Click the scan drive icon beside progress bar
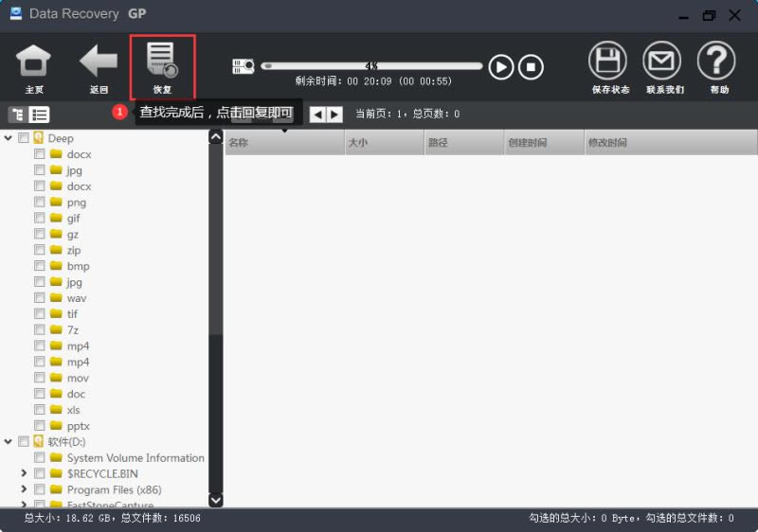758x532 pixels. click(x=244, y=66)
